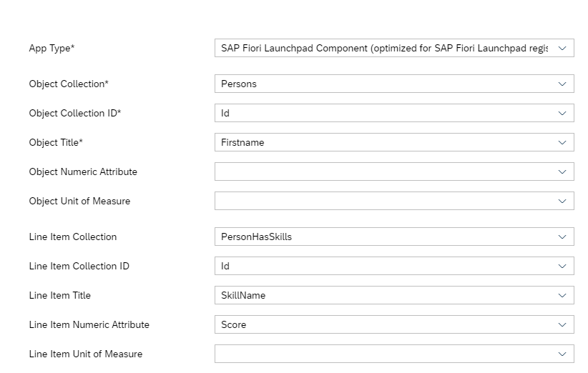Click the Firstname object title field
Viewport: 588px width, 373px height.
tap(384, 142)
